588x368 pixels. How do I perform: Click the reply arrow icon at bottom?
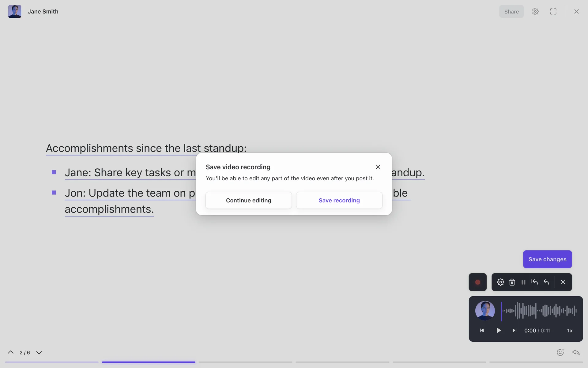576,352
